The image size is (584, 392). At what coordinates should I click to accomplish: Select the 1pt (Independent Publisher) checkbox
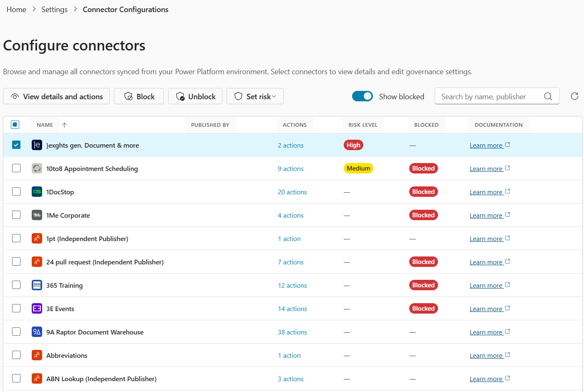16,238
